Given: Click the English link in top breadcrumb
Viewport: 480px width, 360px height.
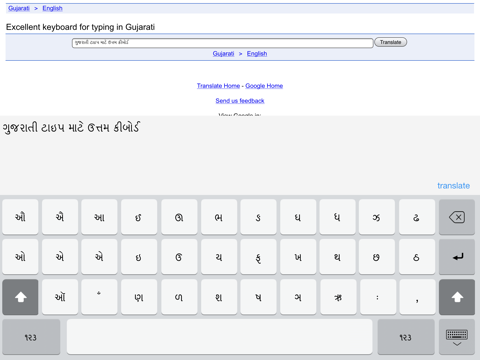Looking at the screenshot, I should 52,8.
